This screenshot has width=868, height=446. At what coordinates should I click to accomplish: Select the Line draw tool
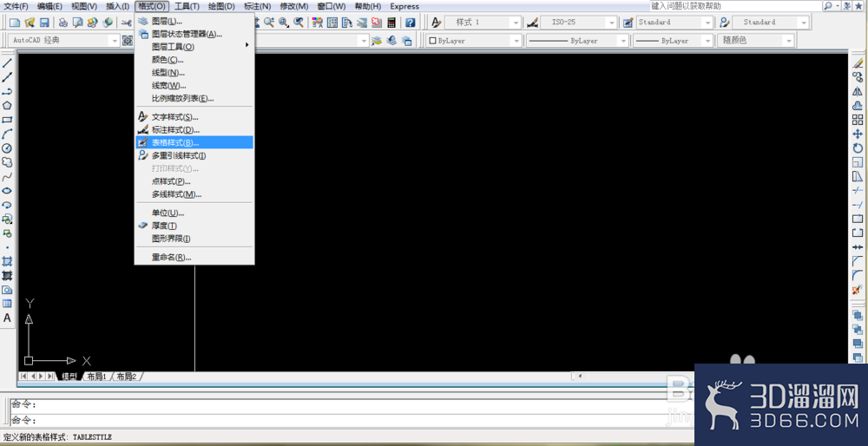[x=7, y=63]
